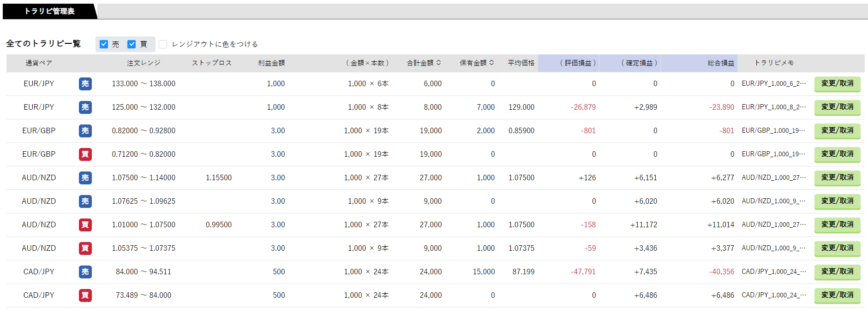Click 変更/取消 for EUR/GBP 0.82000～0.92800 row

click(x=837, y=131)
